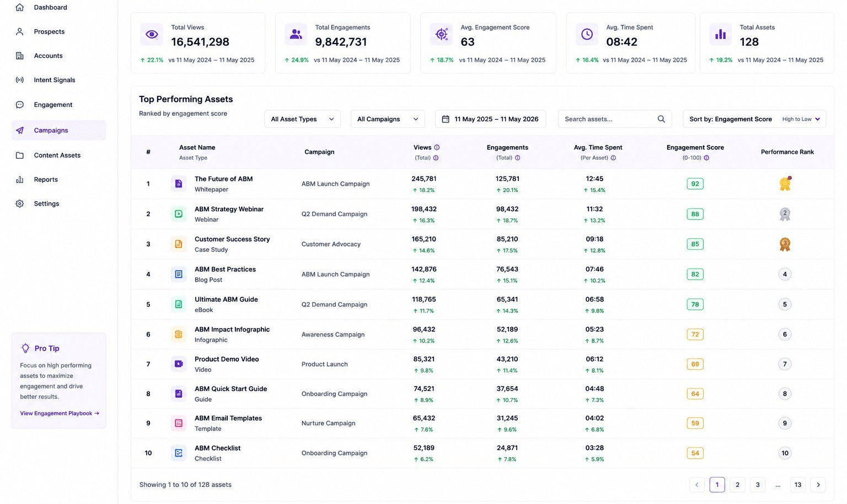
Task: Click the webinar icon for ABM Strategy Webinar
Action: tap(179, 214)
